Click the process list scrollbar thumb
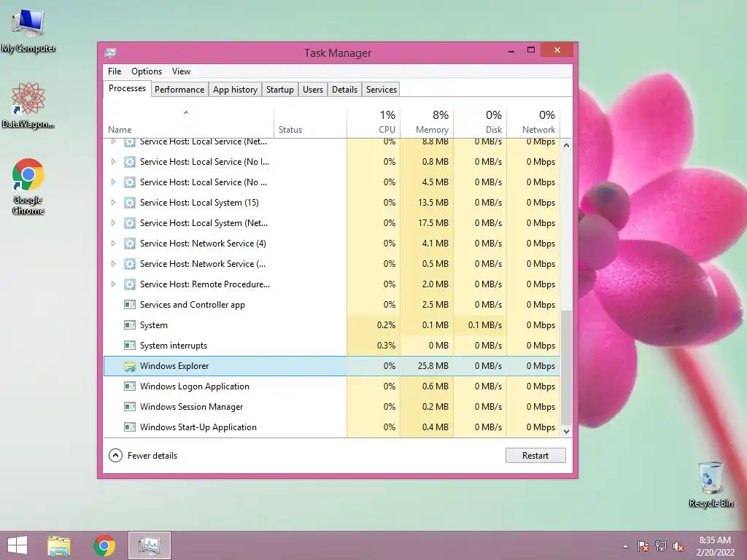This screenshot has height=560, width=747. point(566,367)
